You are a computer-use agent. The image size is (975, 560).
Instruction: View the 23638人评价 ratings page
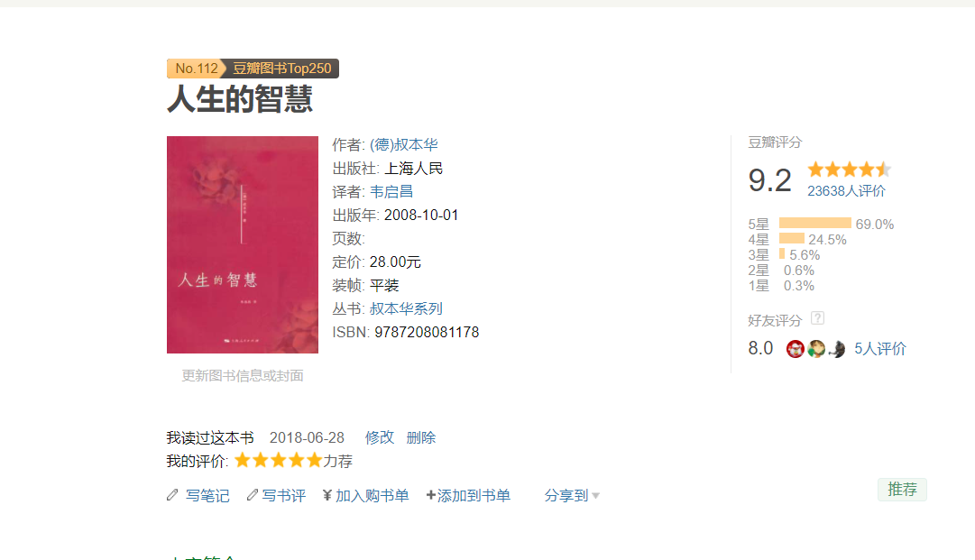click(x=846, y=191)
